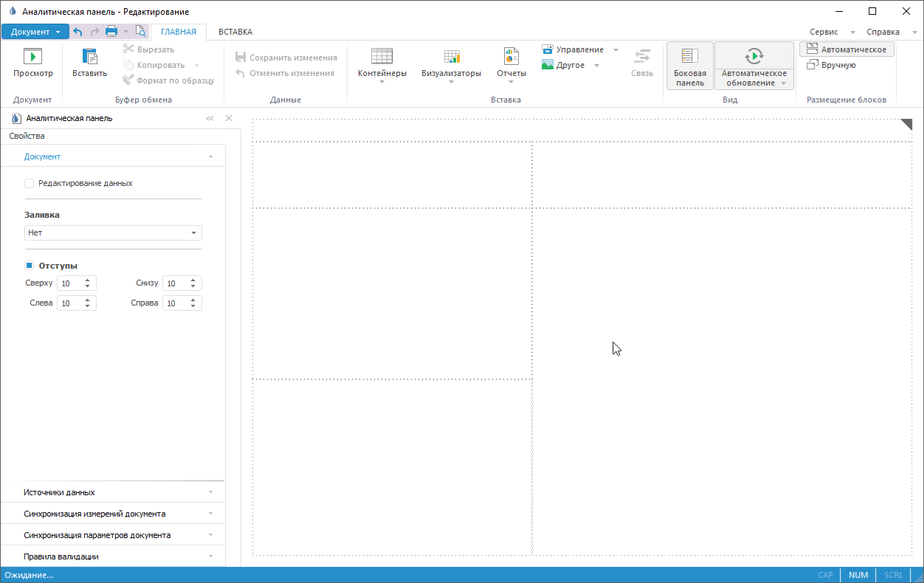Open the blue Документ menu button

click(35, 32)
